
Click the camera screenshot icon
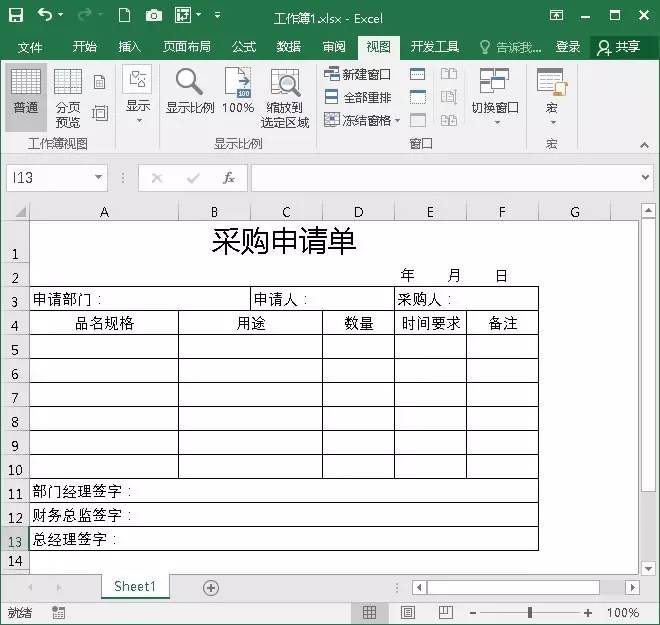click(x=154, y=16)
